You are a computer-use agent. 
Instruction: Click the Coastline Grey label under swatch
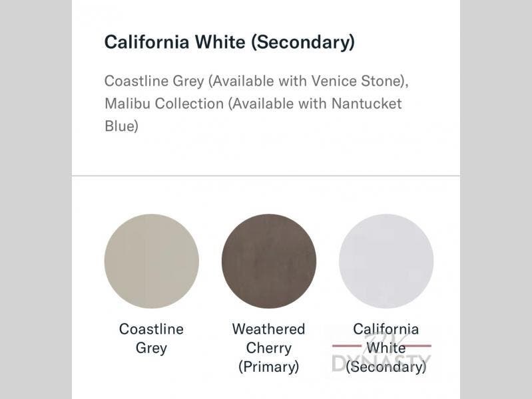point(151,338)
